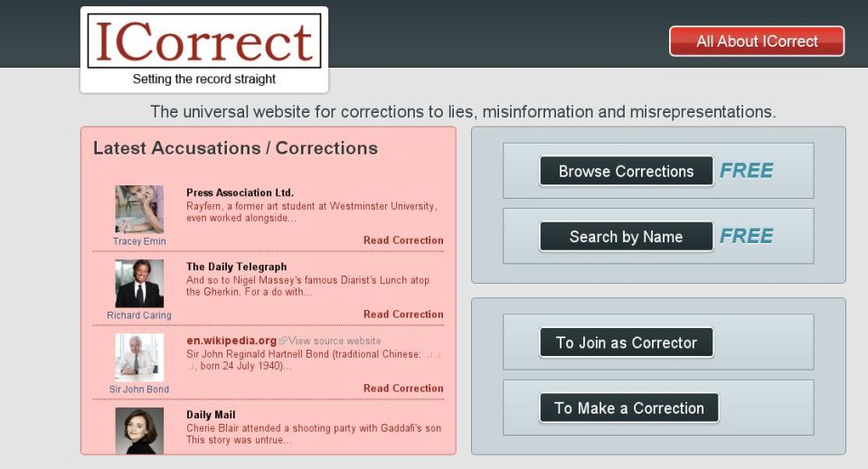868x469 pixels.
Task: Click To Make a Correction
Action: click(x=629, y=408)
